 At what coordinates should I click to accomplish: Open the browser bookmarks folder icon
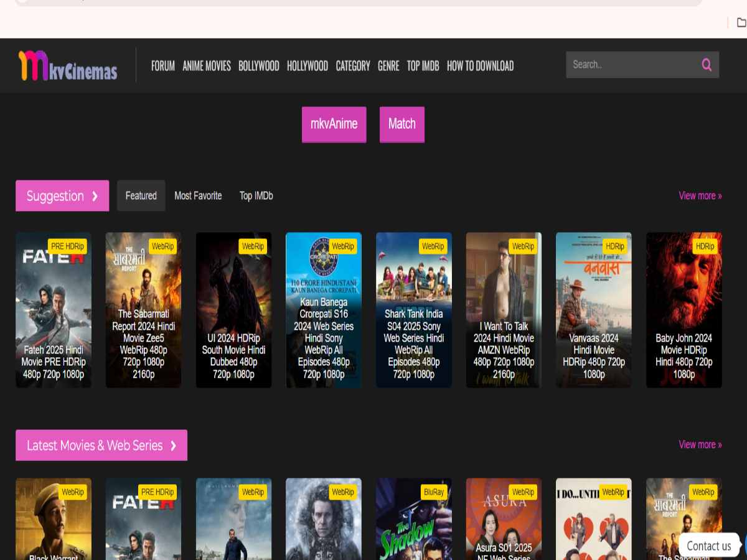(741, 22)
